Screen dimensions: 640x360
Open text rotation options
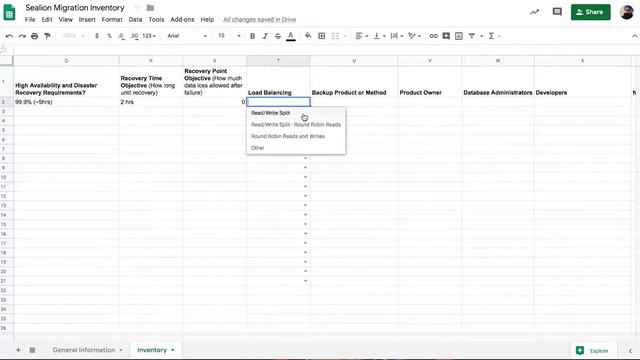tap(414, 36)
